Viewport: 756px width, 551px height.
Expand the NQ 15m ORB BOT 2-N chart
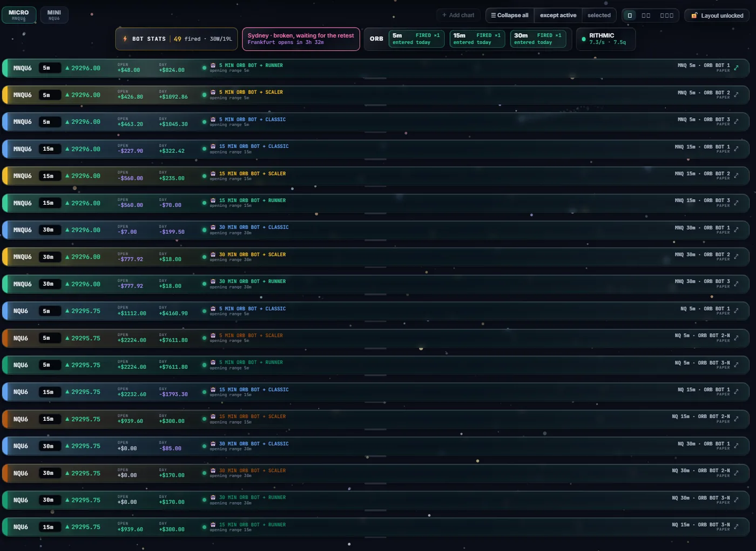point(736,419)
